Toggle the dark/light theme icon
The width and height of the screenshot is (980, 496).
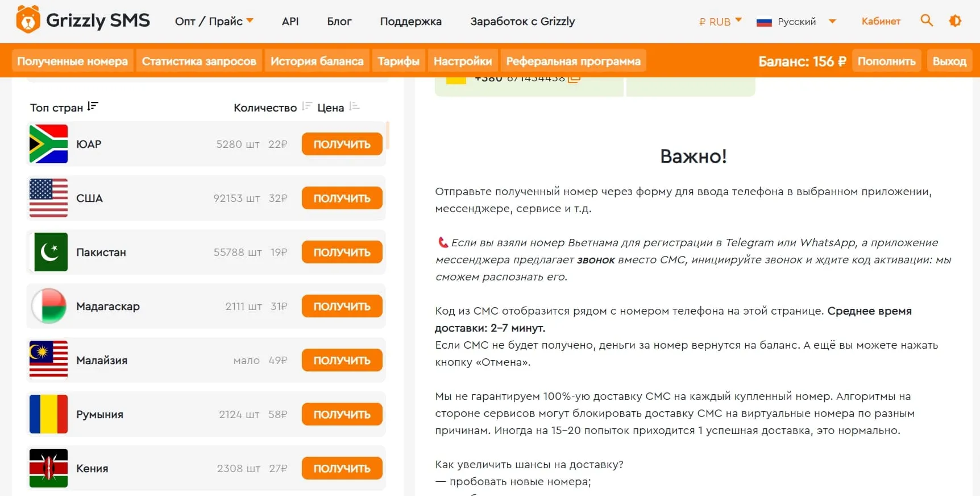tap(955, 21)
